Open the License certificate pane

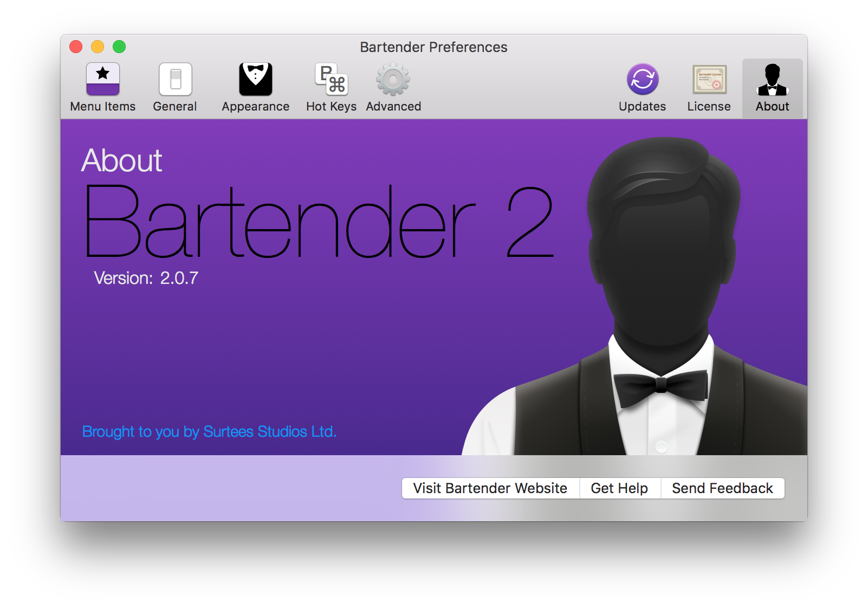[x=709, y=88]
